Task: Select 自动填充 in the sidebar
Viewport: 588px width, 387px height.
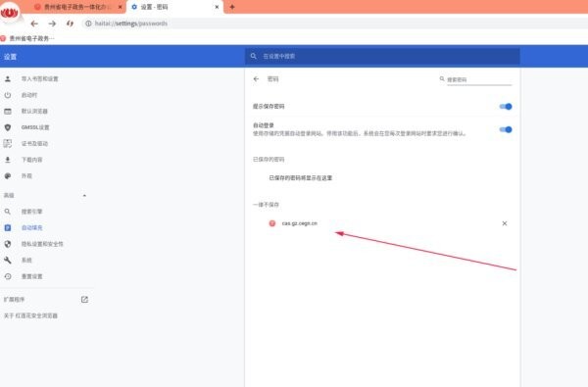Action: (32, 227)
